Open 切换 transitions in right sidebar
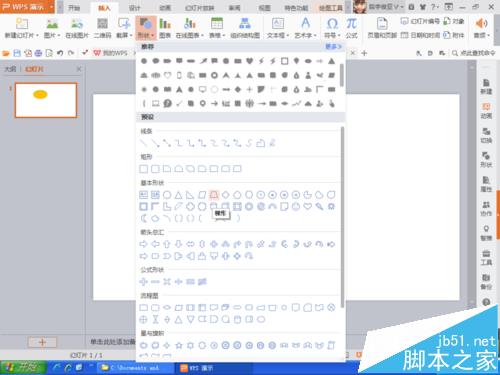Screen dimensions: 500x375 (x=486, y=135)
